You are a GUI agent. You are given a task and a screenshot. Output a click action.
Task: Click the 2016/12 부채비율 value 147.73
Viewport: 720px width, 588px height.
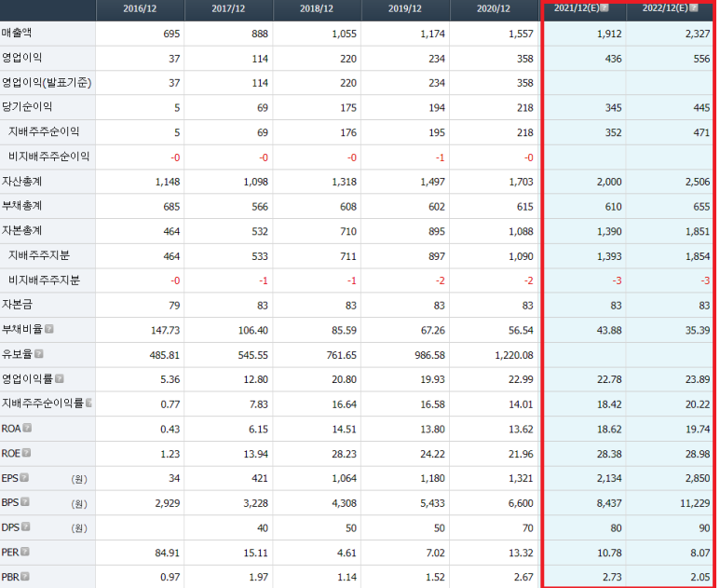(x=165, y=330)
